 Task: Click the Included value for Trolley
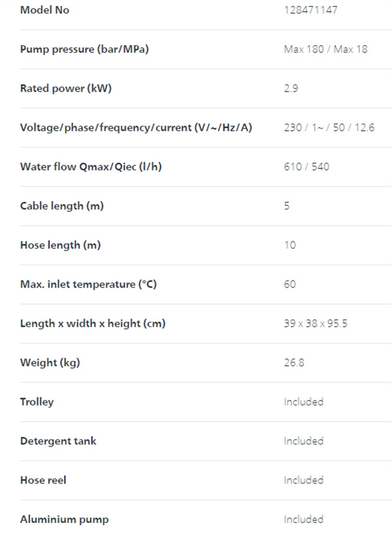click(304, 402)
